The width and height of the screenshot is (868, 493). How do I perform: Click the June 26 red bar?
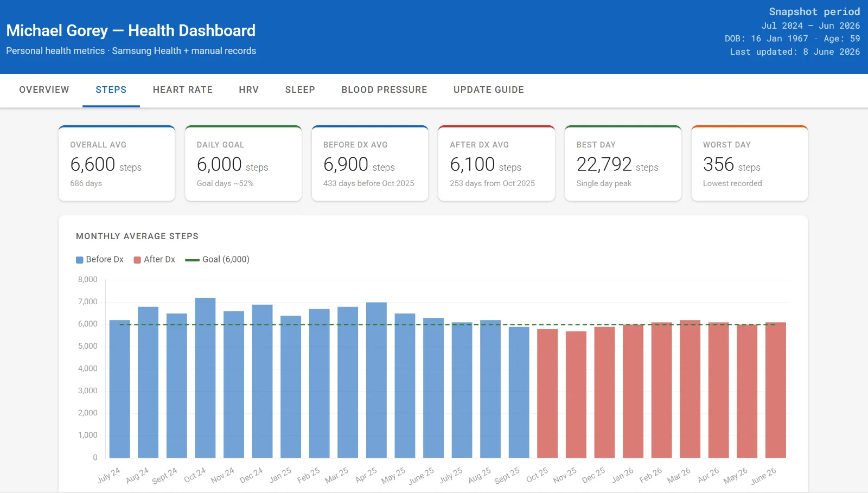click(776, 390)
